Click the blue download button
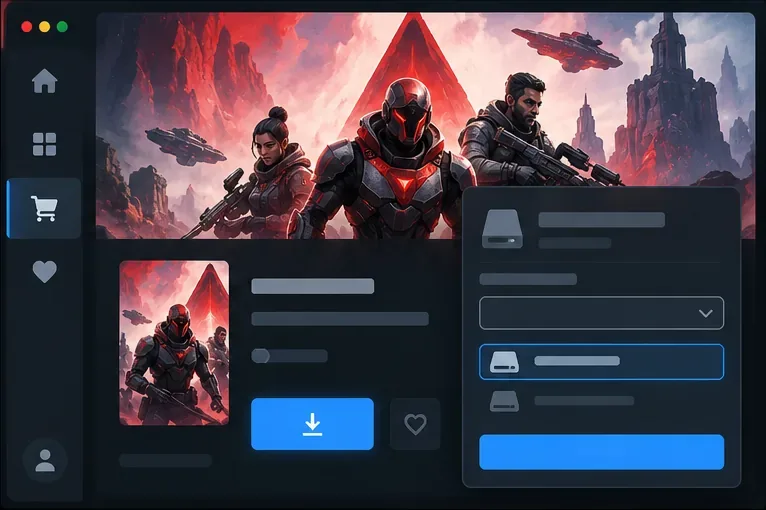 click(x=312, y=424)
